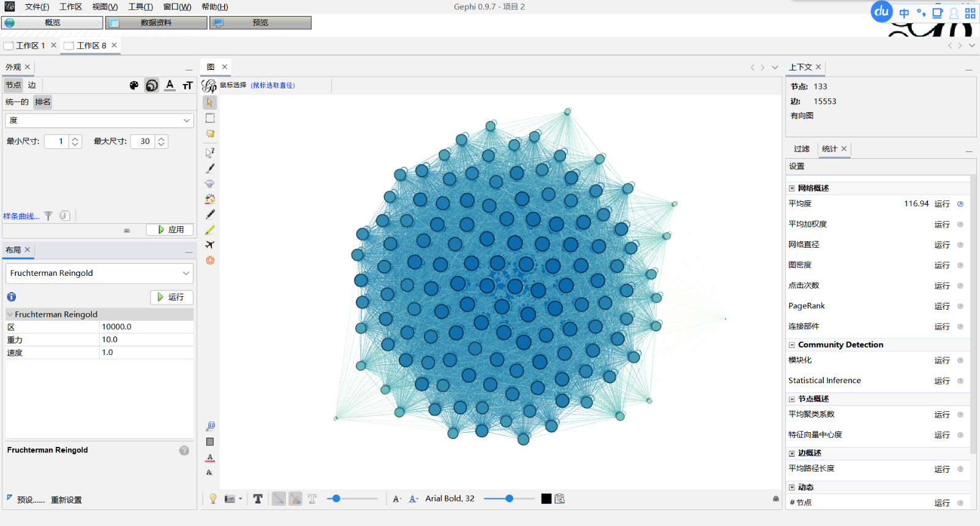Click the color palette icon in Appearance
The image size is (980, 526).
(134, 85)
